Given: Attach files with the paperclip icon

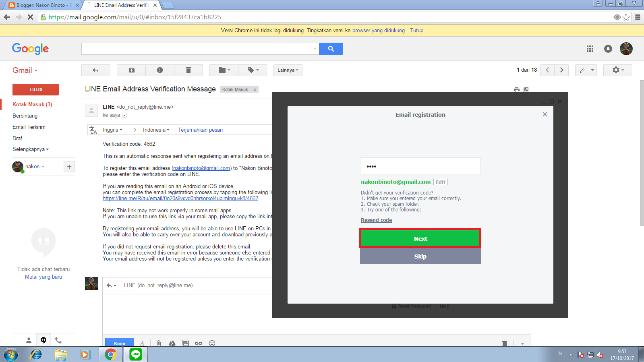Looking at the screenshot, I should [x=159, y=343].
